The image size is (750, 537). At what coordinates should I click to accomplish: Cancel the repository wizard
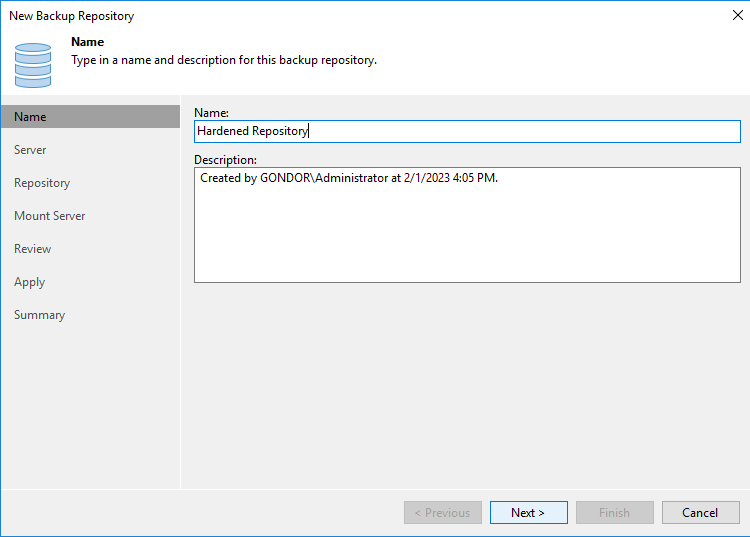pyautogui.click(x=701, y=513)
